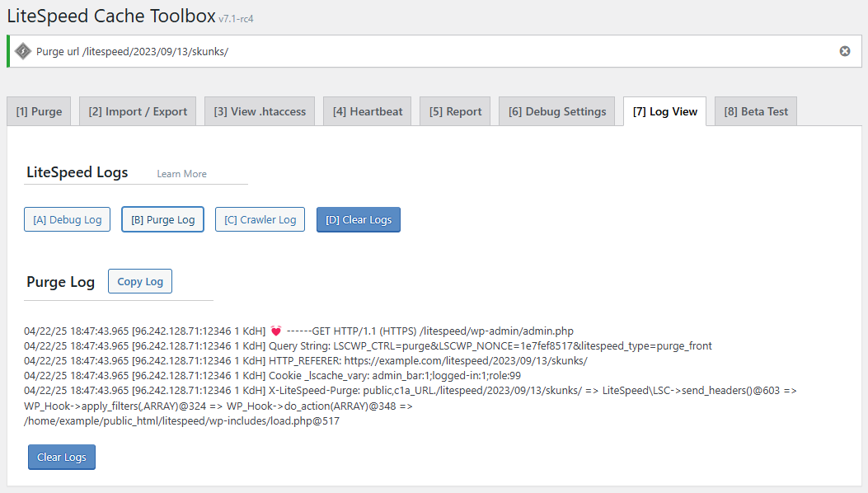Dismiss the Purge url notice
Viewport: 868px width, 493px height.
click(845, 51)
